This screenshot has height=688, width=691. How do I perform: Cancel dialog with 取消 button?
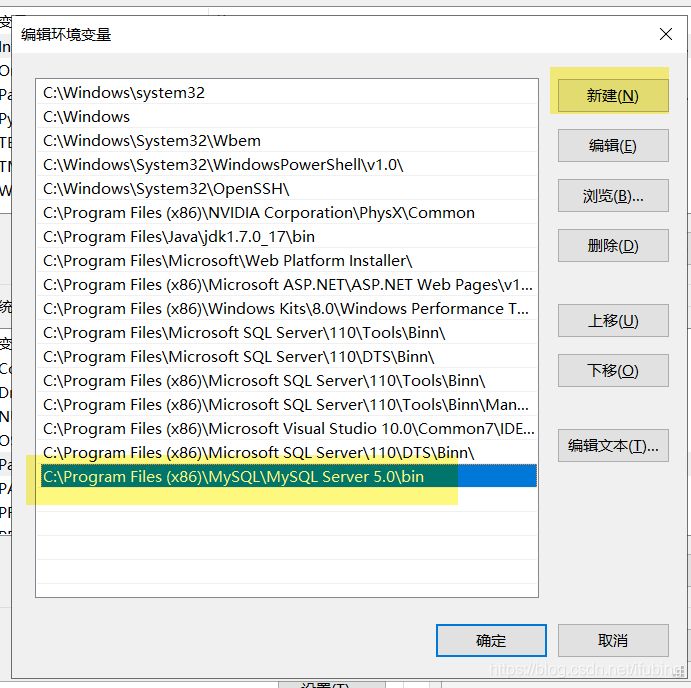(x=613, y=640)
